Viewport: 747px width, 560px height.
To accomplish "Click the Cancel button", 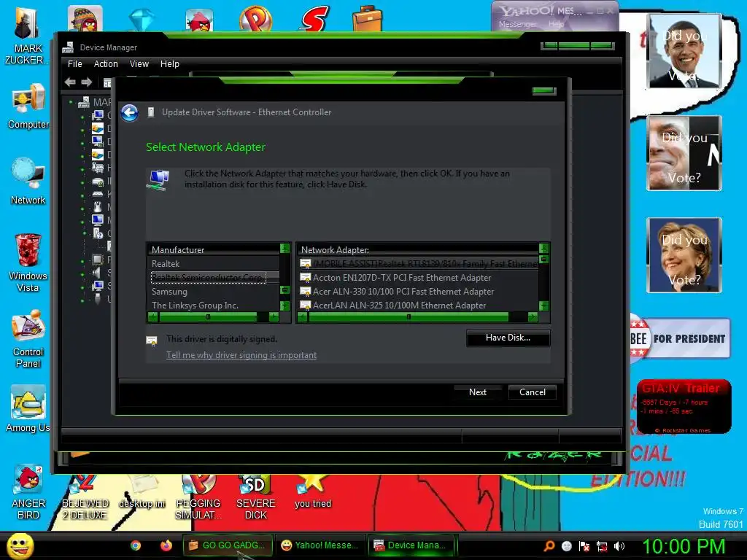I will point(532,392).
